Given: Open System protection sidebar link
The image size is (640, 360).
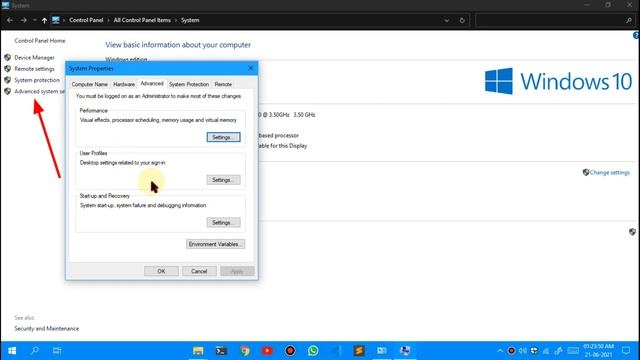Looking at the screenshot, I should pos(37,80).
